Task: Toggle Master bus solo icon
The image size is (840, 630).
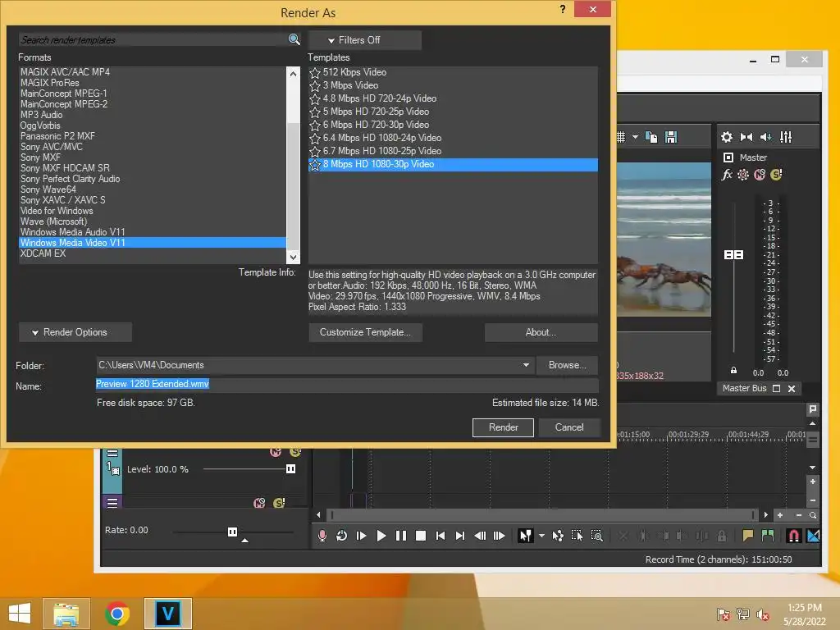Action: [776, 175]
